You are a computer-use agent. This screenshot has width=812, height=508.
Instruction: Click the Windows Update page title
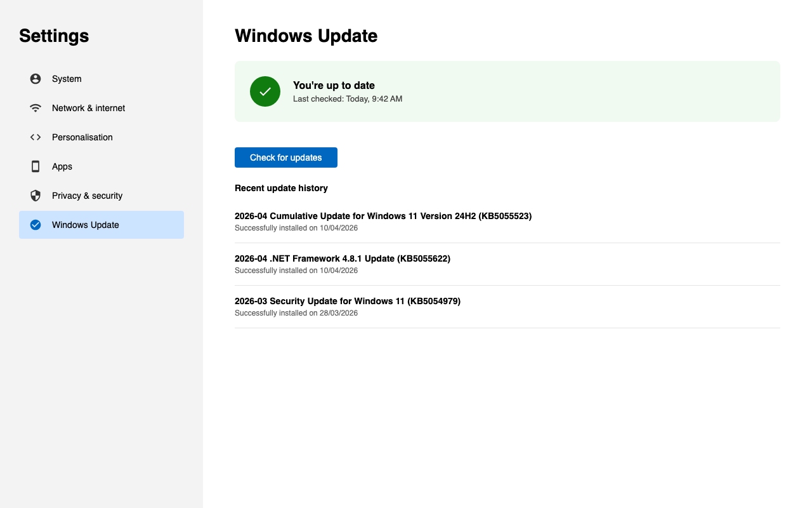coord(306,36)
